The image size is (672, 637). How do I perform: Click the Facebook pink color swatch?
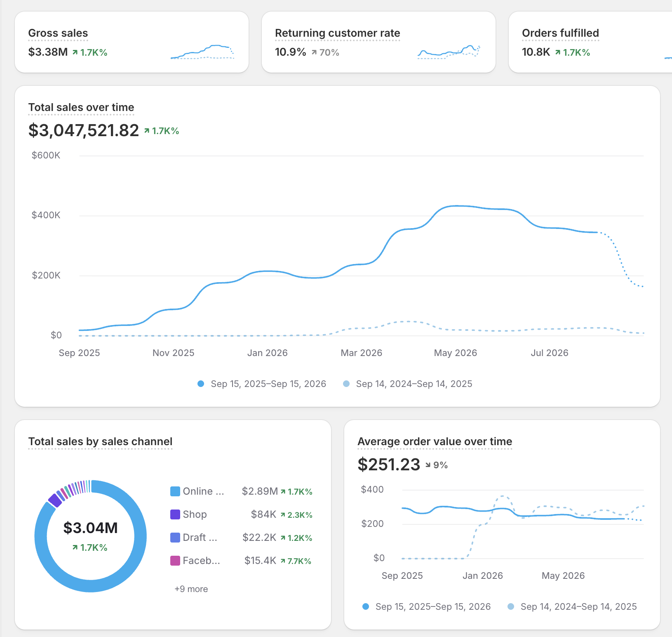pos(175,561)
